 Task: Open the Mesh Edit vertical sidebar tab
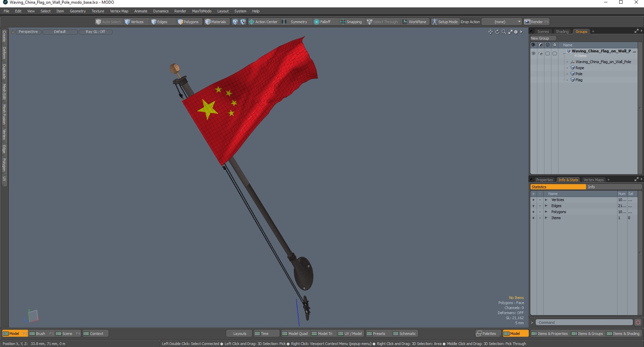[4, 92]
